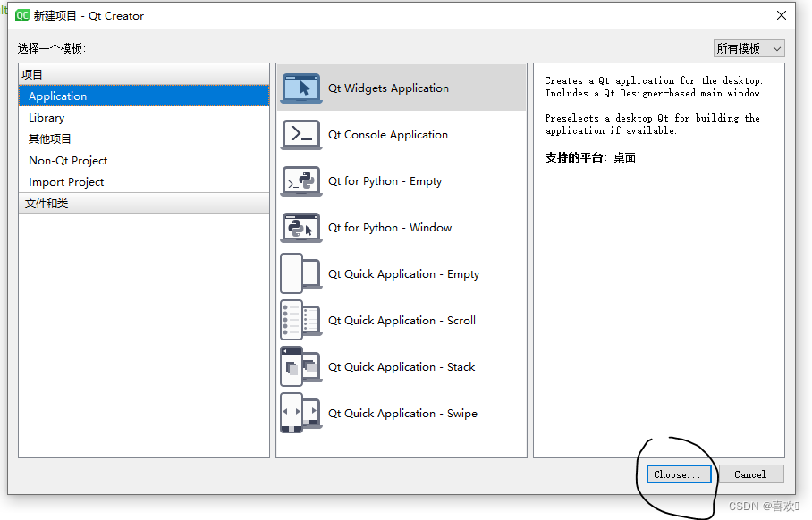
Task: Click the 项目 section header
Action: tap(144, 74)
